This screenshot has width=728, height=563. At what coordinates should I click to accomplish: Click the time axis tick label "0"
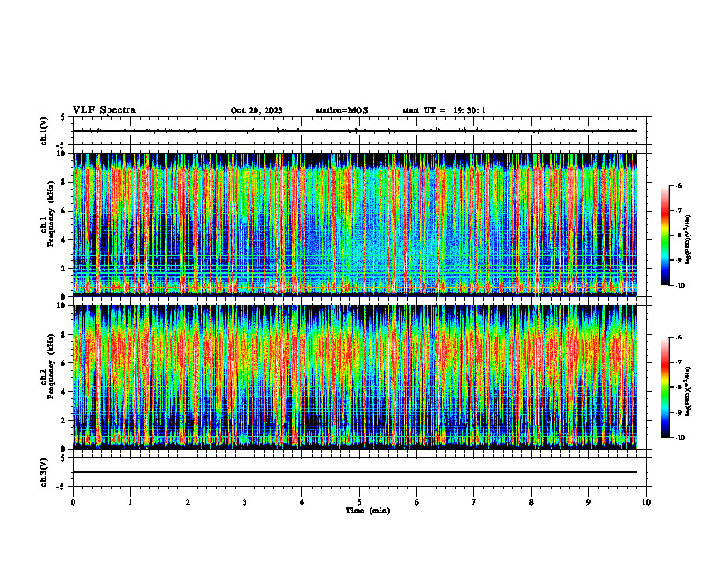coord(73,502)
